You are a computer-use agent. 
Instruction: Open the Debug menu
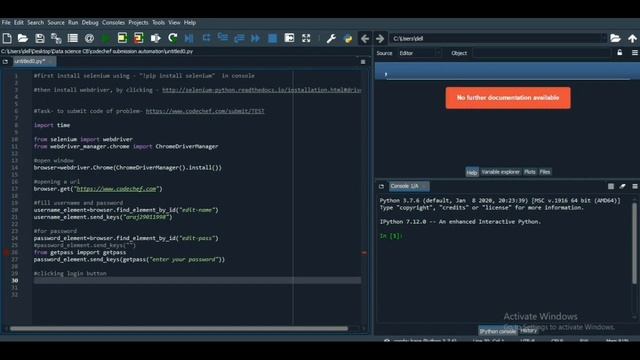tap(90, 22)
